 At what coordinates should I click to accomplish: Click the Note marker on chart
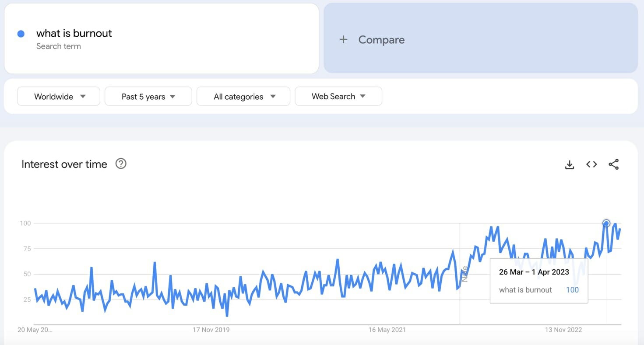coord(465,274)
